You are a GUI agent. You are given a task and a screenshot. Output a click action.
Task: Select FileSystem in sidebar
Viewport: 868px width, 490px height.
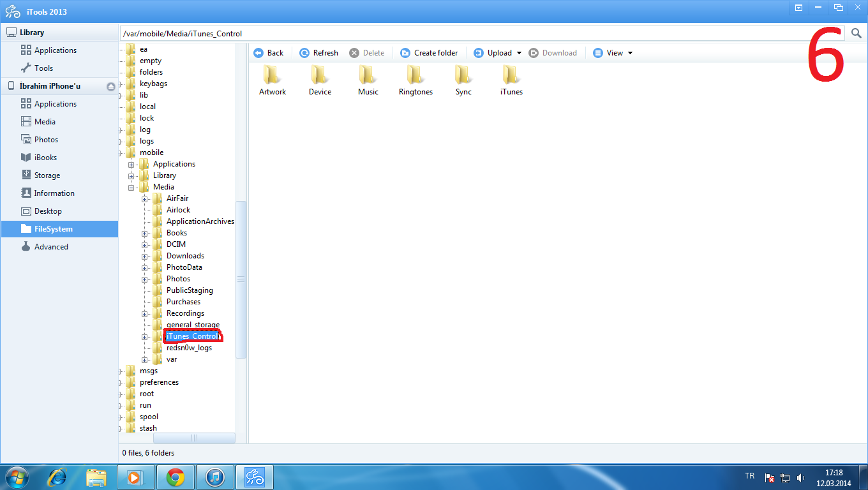59,229
